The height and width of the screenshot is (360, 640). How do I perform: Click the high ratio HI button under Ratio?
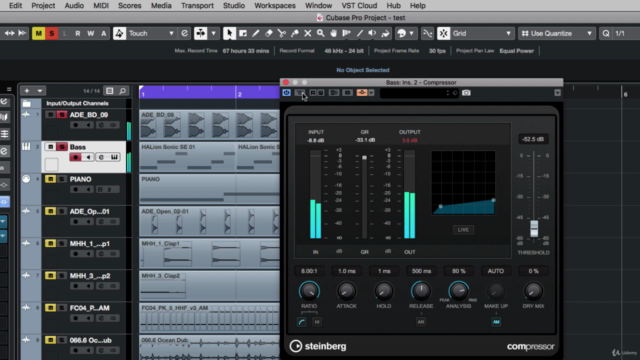(x=317, y=322)
